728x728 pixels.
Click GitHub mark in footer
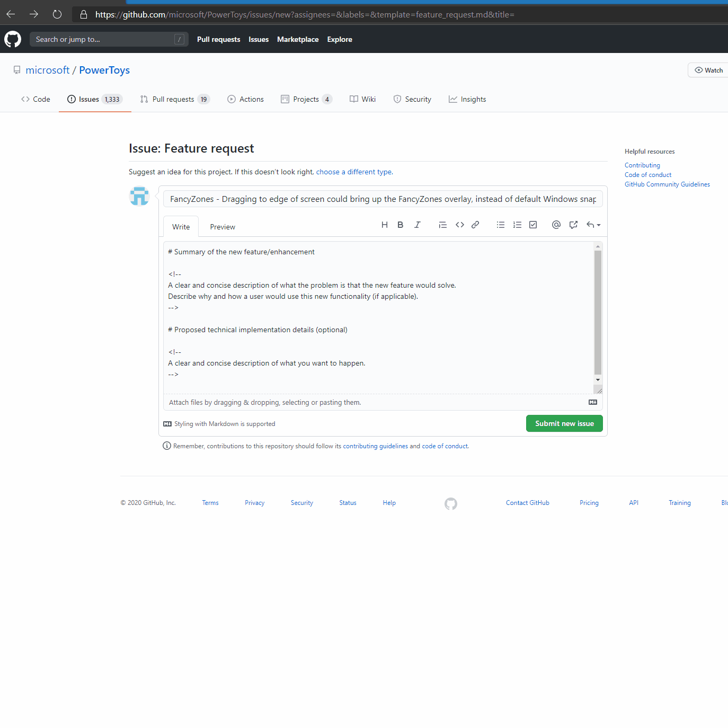[451, 503]
